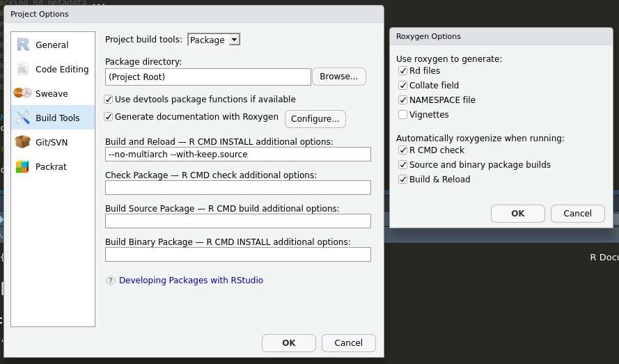The width and height of the screenshot is (619, 364).
Task: Click the General R logo icon
Action: (23, 45)
